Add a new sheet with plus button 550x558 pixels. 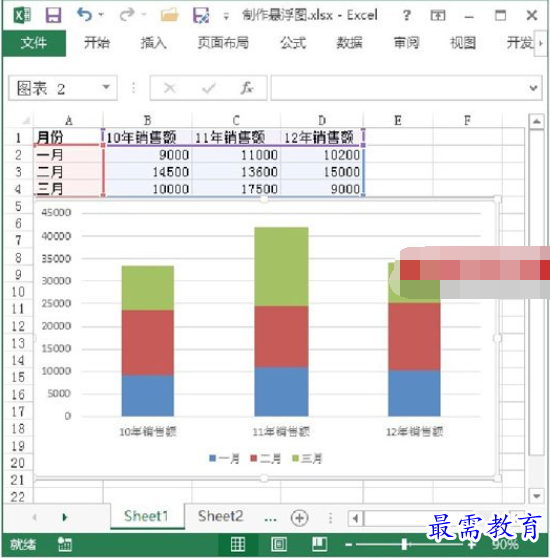(300, 518)
